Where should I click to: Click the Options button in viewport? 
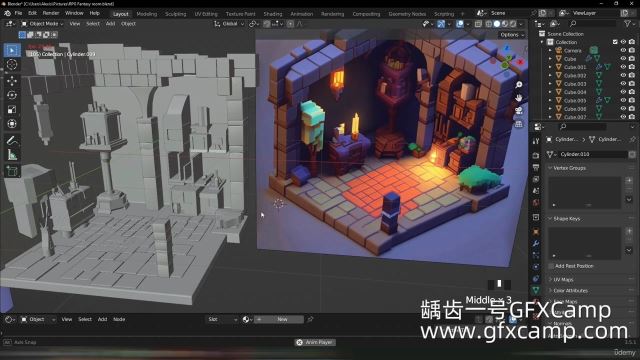(x=512, y=35)
